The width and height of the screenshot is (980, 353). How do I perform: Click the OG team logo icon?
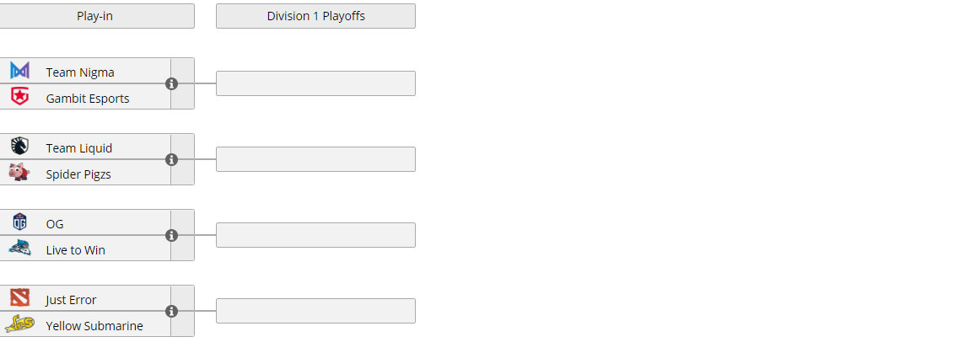point(19,223)
